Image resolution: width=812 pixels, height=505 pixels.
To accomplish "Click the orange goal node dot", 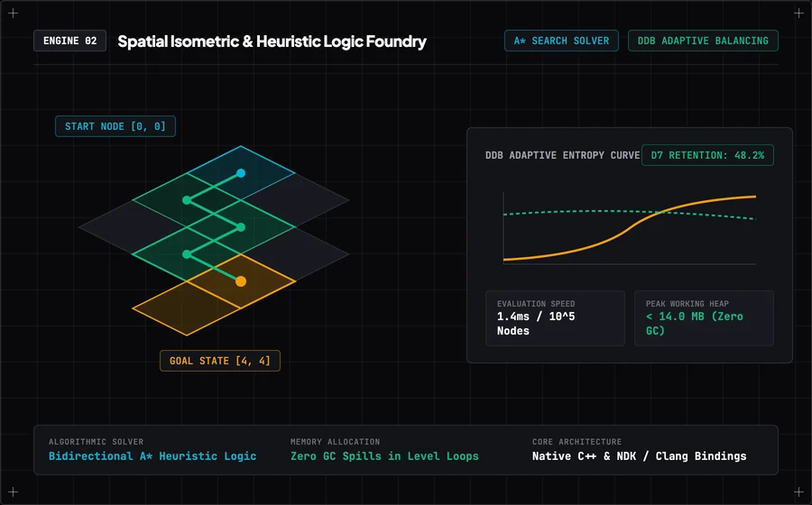I will pos(241,281).
